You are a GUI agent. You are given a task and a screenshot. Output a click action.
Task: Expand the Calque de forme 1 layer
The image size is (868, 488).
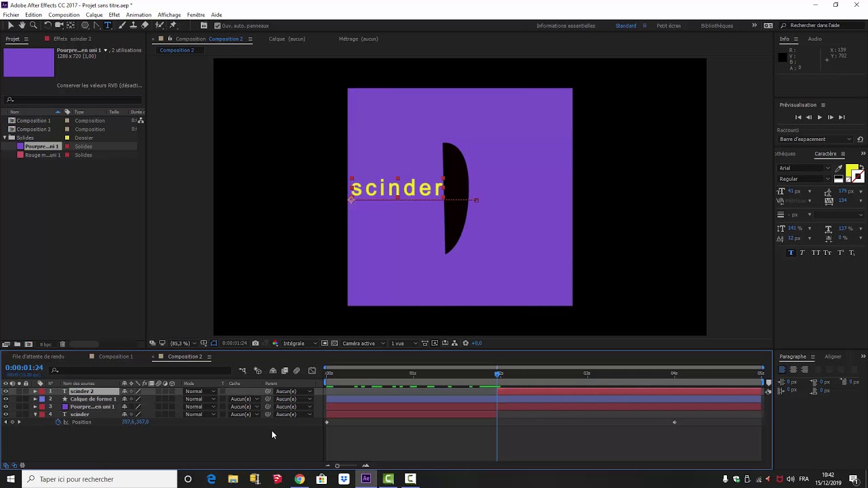pos(35,399)
